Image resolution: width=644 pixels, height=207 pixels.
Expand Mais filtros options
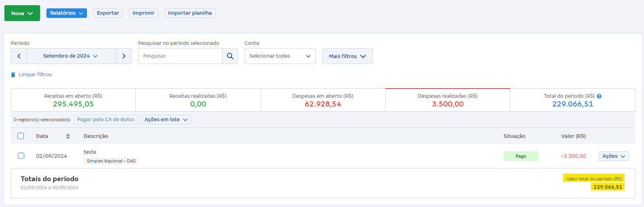click(347, 56)
